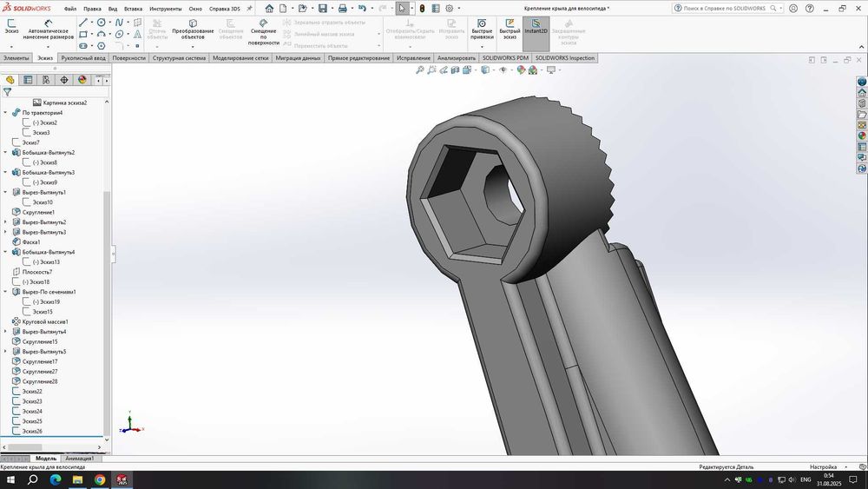
Task: Click the Undo icon in quick toolbar
Action: (362, 9)
